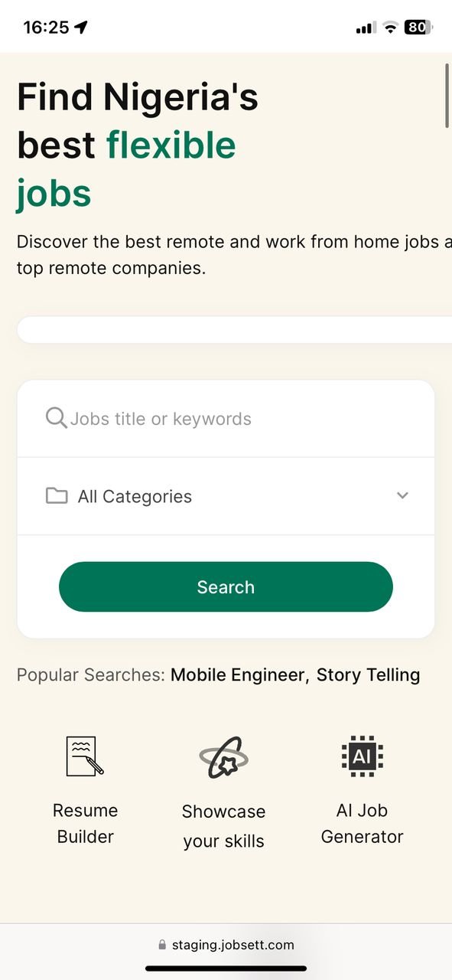Tap the Wi-Fi icon in status bar

(x=390, y=28)
